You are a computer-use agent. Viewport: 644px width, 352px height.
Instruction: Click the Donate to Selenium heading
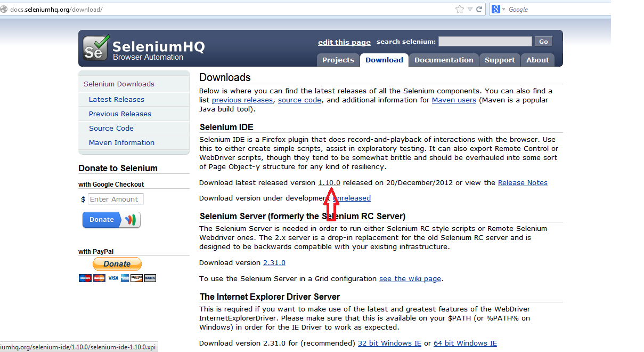(118, 168)
